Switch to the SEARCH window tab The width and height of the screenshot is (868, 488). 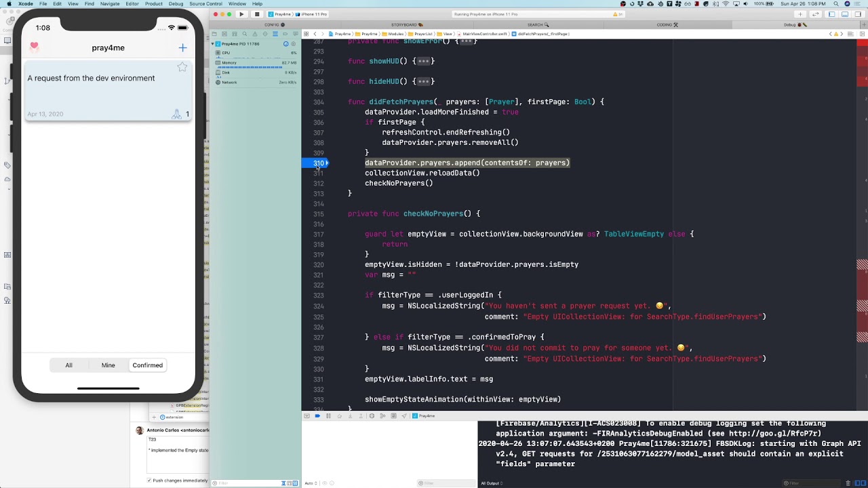(x=538, y=25)
